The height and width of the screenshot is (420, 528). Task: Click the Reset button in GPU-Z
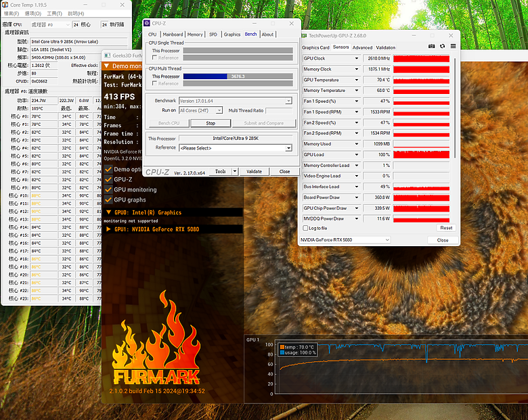tap(446, 228)
